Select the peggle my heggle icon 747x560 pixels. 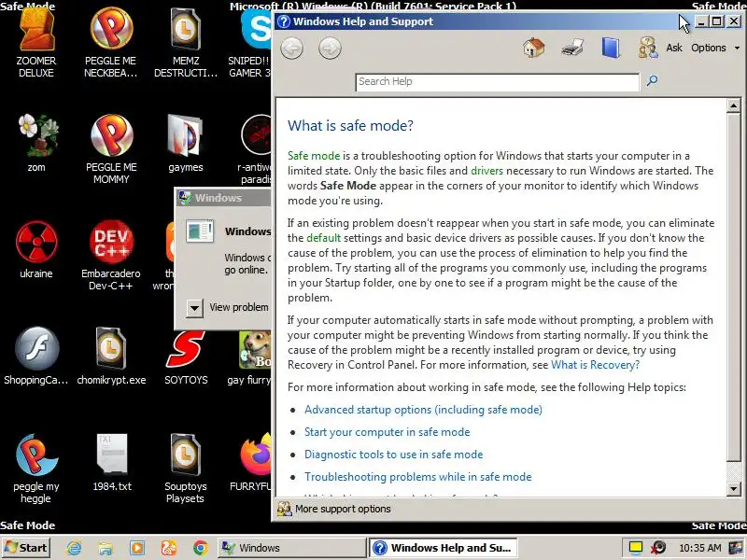36,469
